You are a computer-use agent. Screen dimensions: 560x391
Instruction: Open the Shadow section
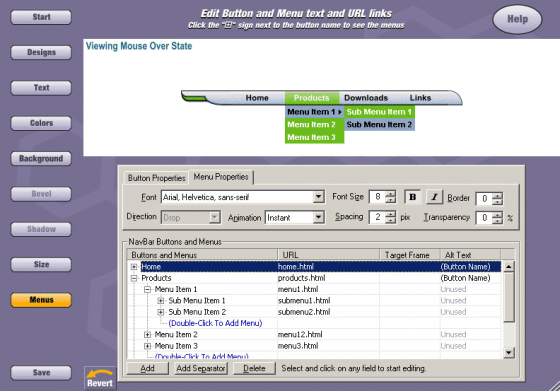[x=41, y=229]
